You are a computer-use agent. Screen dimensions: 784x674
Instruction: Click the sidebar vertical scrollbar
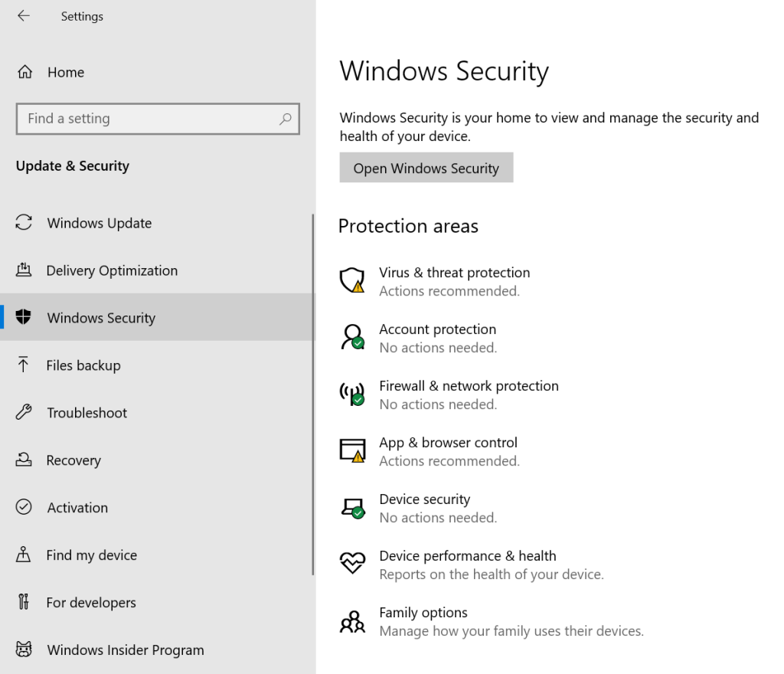[x=312, y=394]
